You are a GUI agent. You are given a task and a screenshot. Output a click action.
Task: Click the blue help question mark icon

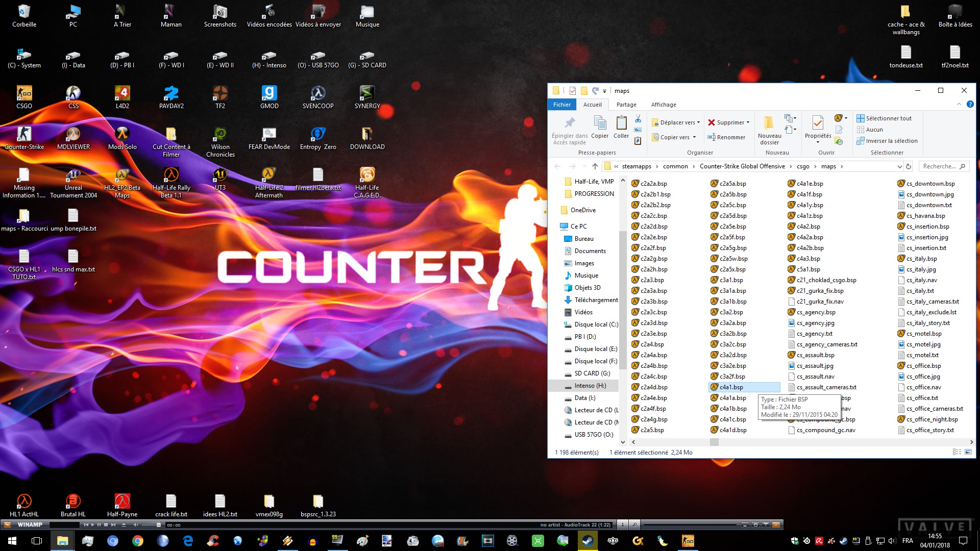pyautogui.click(x=970, y=104)
